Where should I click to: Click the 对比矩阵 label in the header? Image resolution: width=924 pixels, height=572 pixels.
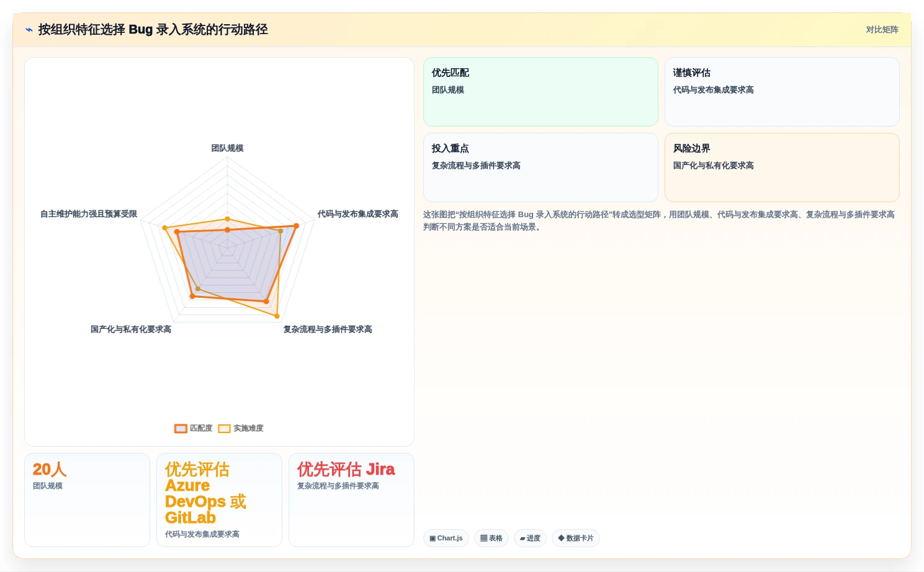point(882,30)
